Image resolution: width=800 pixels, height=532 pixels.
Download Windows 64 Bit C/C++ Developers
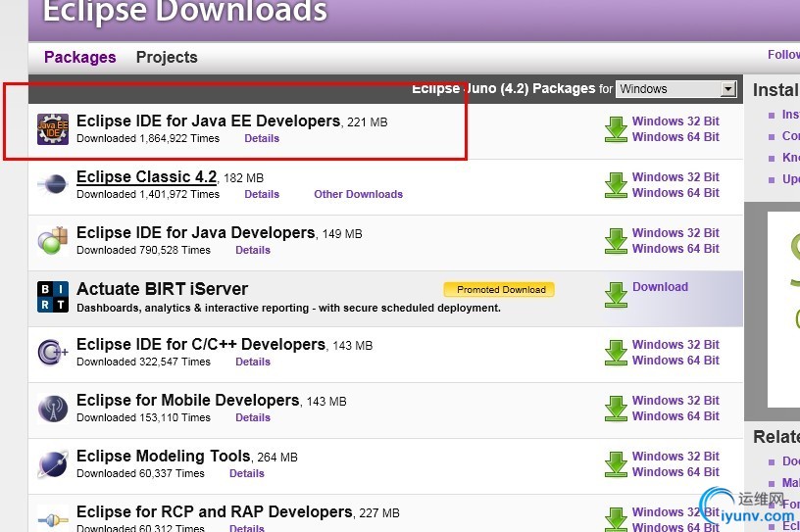coord(675,361)
